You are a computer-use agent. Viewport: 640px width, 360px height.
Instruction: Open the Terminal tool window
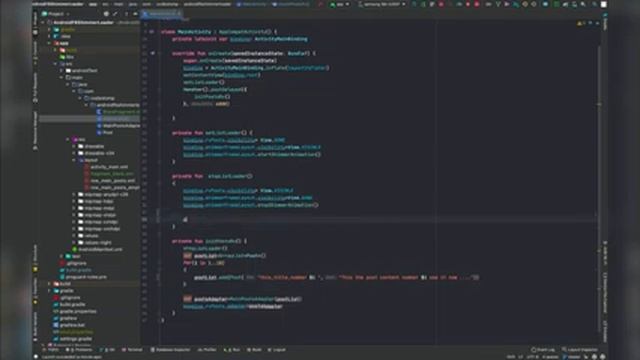[x=133, y=350]
